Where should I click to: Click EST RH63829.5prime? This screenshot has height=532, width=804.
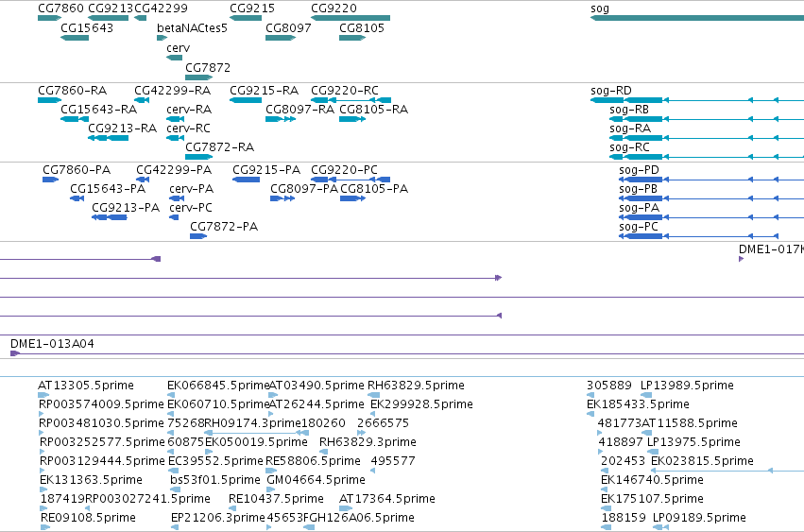(x=416, y=386)
